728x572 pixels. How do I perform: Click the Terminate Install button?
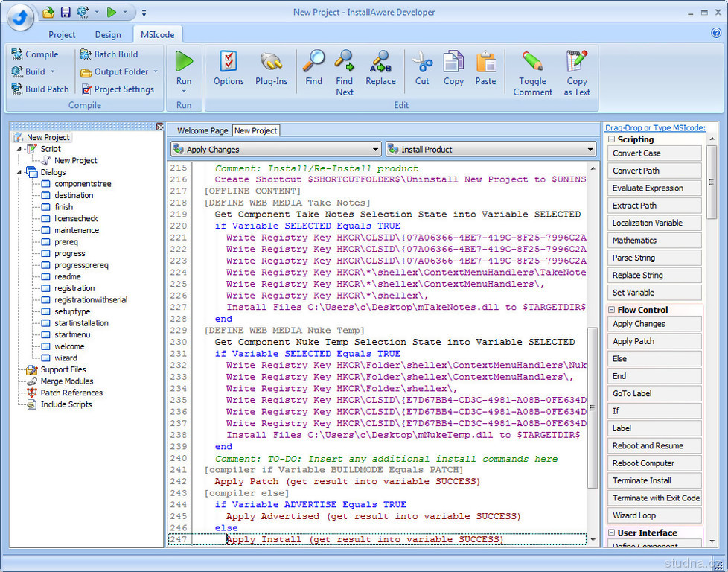654,480
